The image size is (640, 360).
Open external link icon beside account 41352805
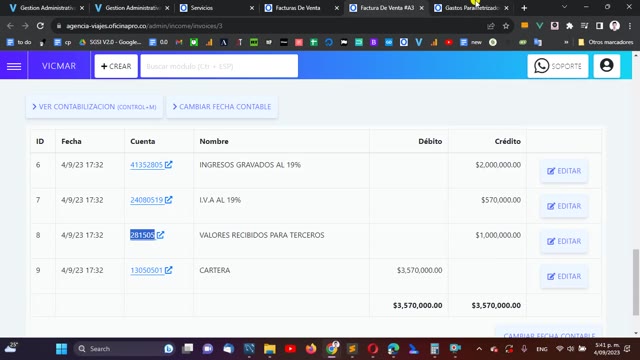coord(169,164)
